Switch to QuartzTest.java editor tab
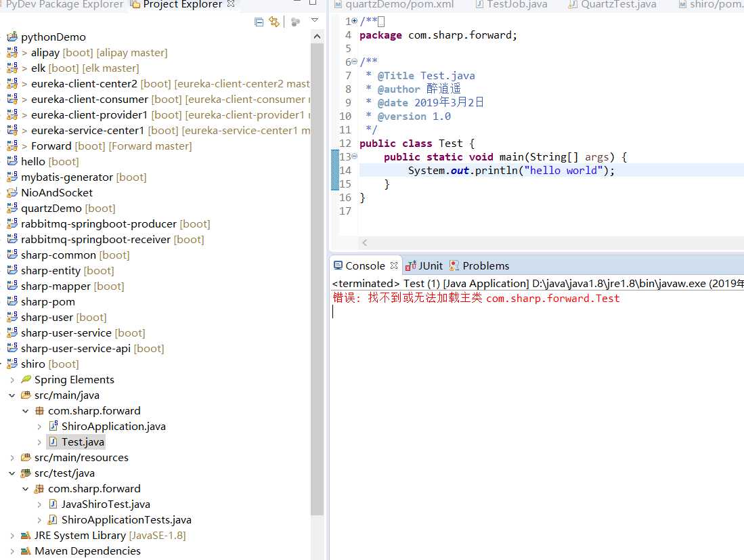 pyautogui.click(x=613, y=4)
